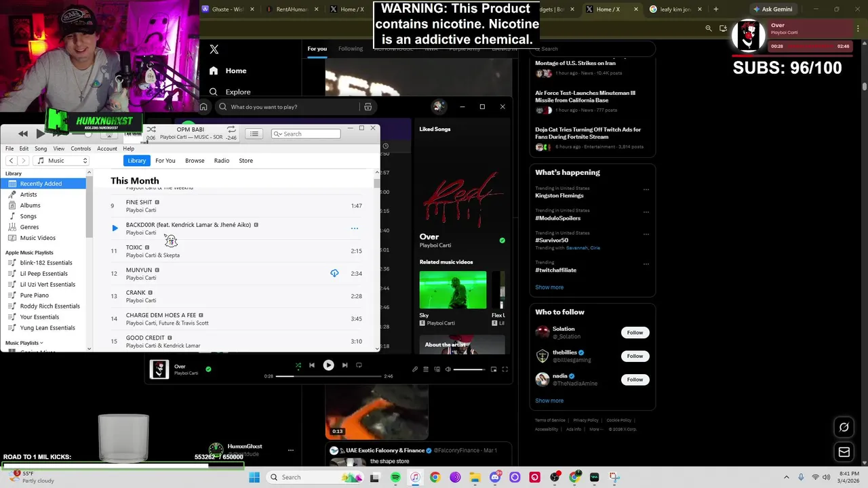Open Windows Start menu on taskbar
The height and width of the screenshot is (488, 868).
click(254, 477)
